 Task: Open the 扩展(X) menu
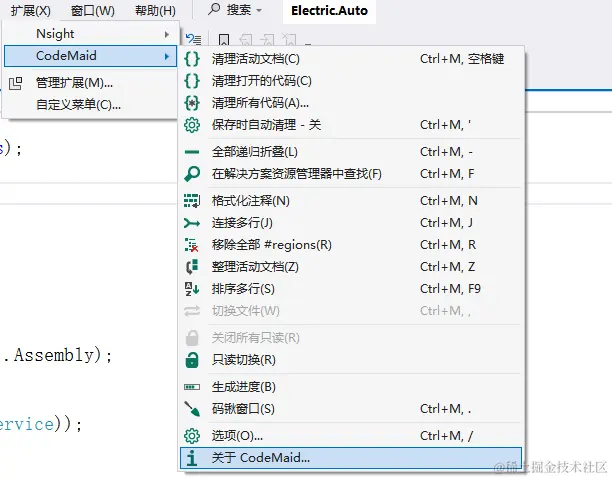tap(30, 11)
